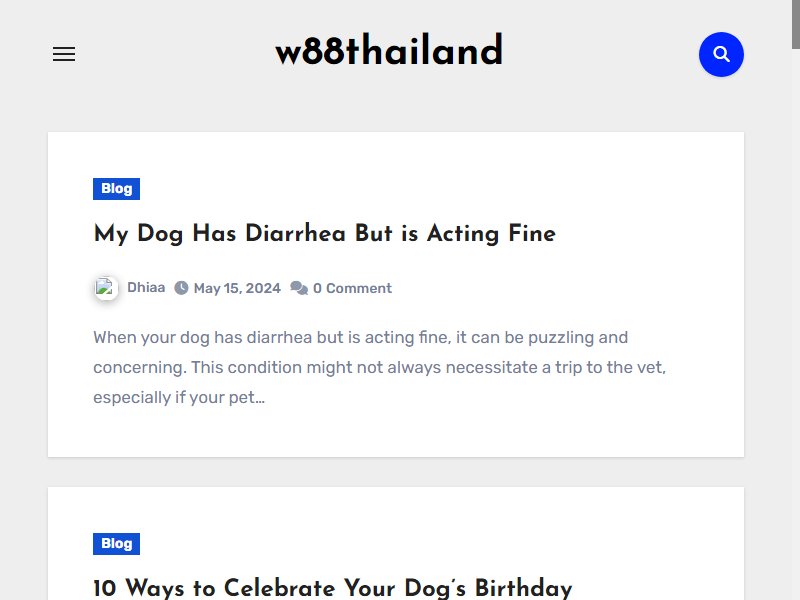Click the blue search icon button

[x=721, y=54]
